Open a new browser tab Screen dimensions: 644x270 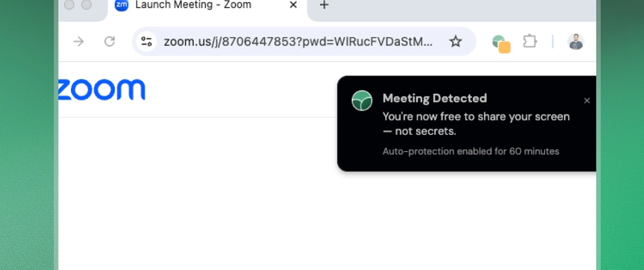[x=324, y=5]
